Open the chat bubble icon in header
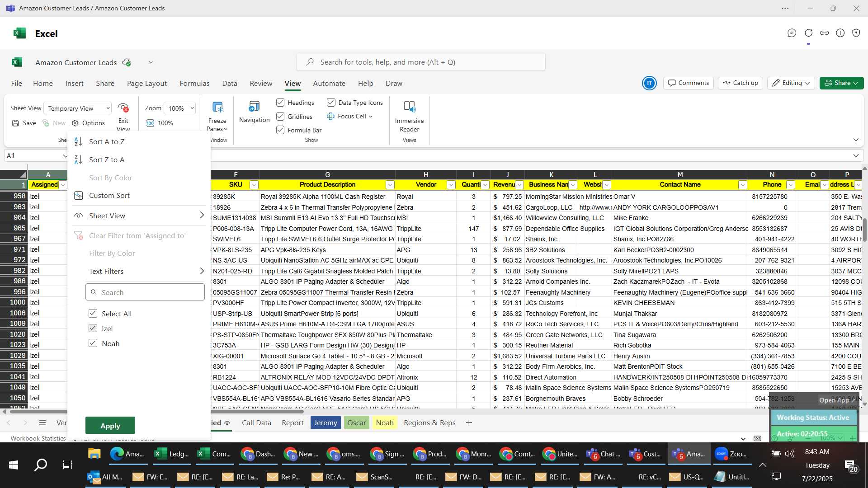 click(792, 33)
